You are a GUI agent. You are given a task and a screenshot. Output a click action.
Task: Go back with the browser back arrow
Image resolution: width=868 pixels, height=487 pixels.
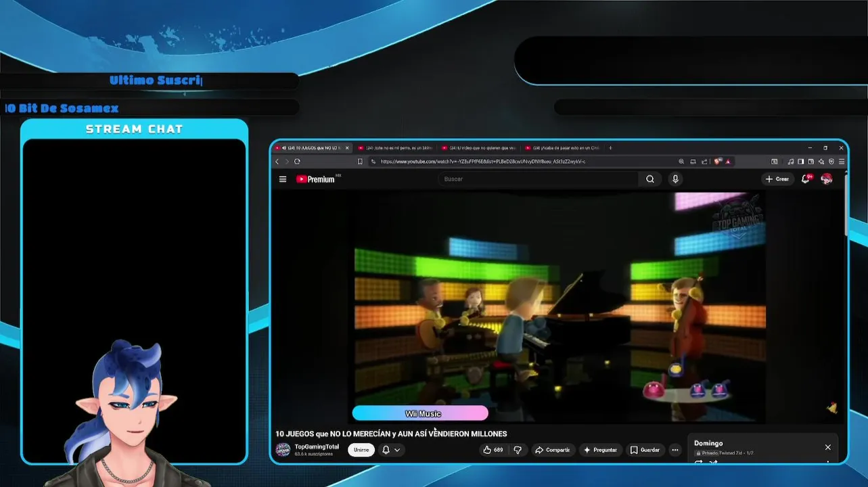tap(277, 162)
